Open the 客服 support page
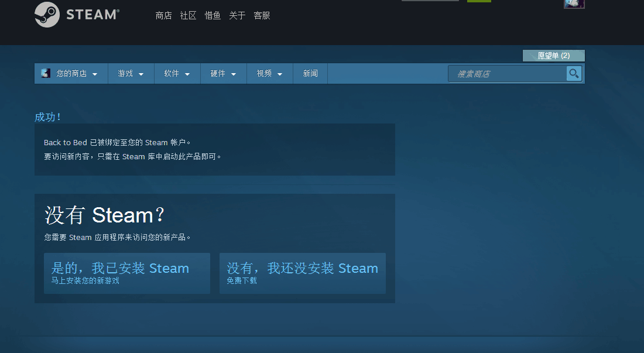The image size is (644, 353). [x=262, y=16]
